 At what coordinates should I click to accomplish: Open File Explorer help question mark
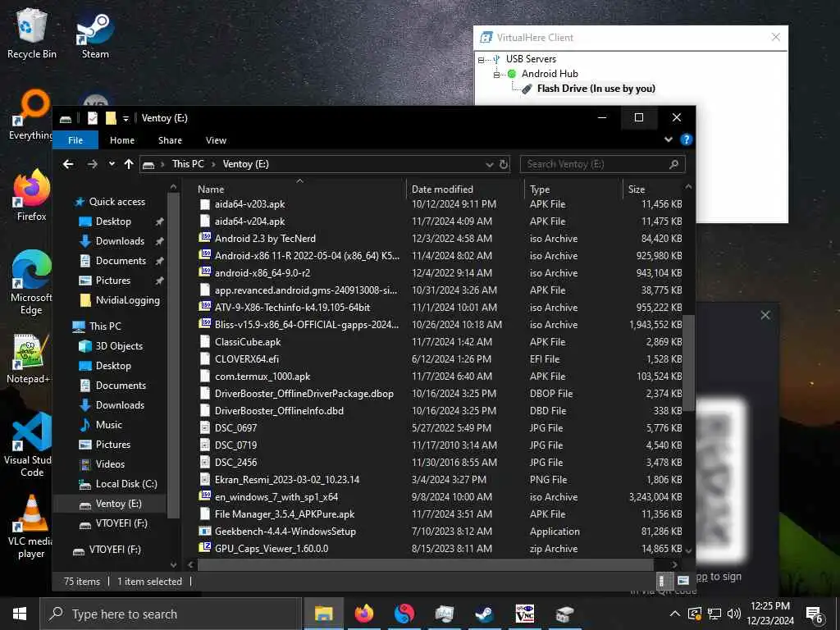click(687, 139)
